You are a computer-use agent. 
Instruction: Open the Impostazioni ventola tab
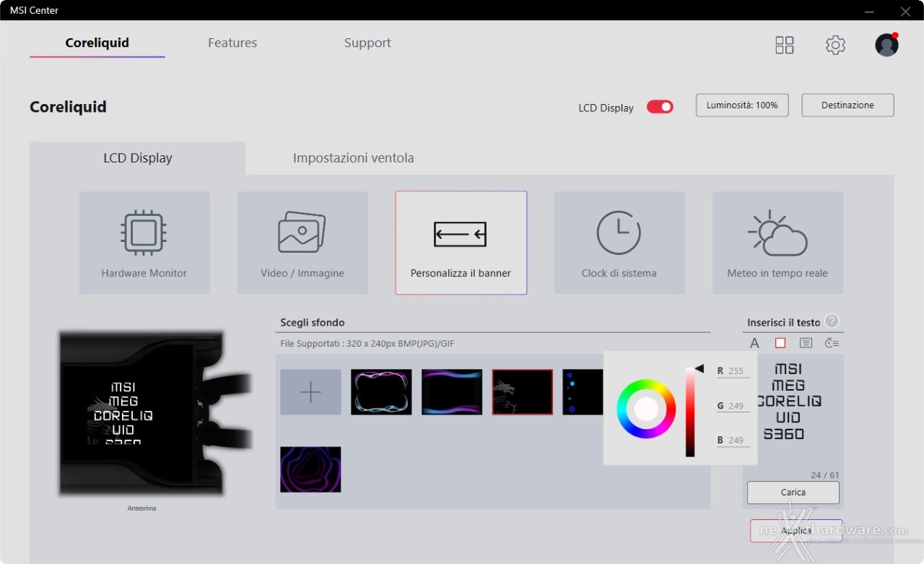[x=354, y=158]
